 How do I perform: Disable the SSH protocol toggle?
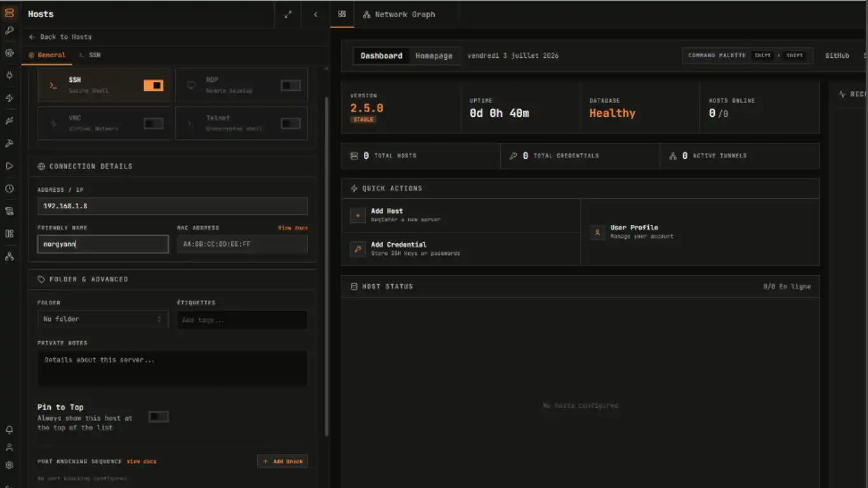pos(153,85)
